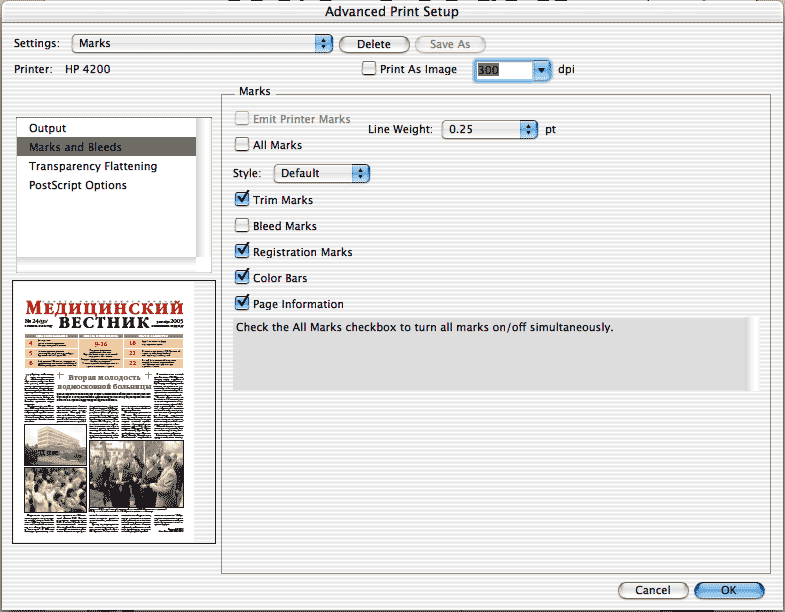The image size is (785, 612).
Task: Click the HP 4200 printer name
Action: tap(88, 69)
